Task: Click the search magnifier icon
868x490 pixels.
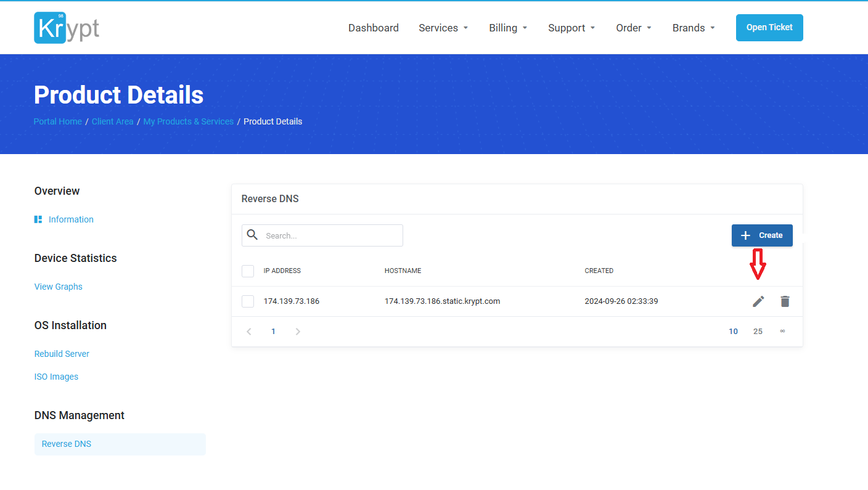Action: pyautogui.click(x=252, y=235)
